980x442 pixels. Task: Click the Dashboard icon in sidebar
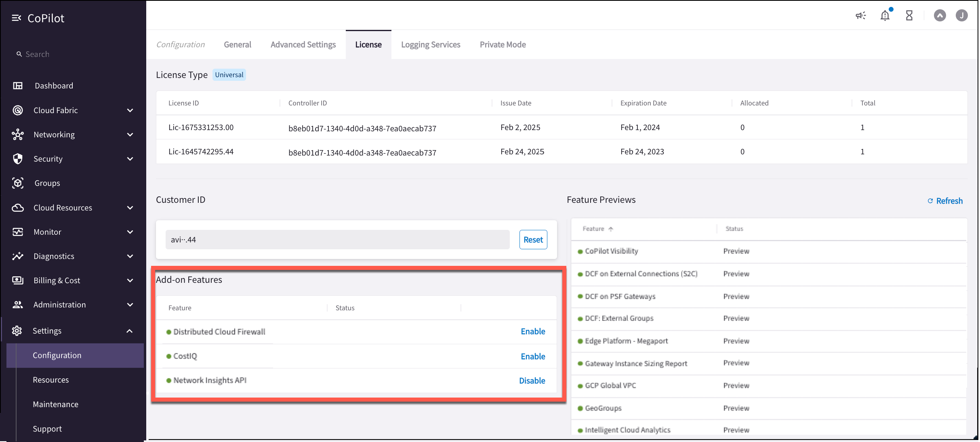(19, 86)
